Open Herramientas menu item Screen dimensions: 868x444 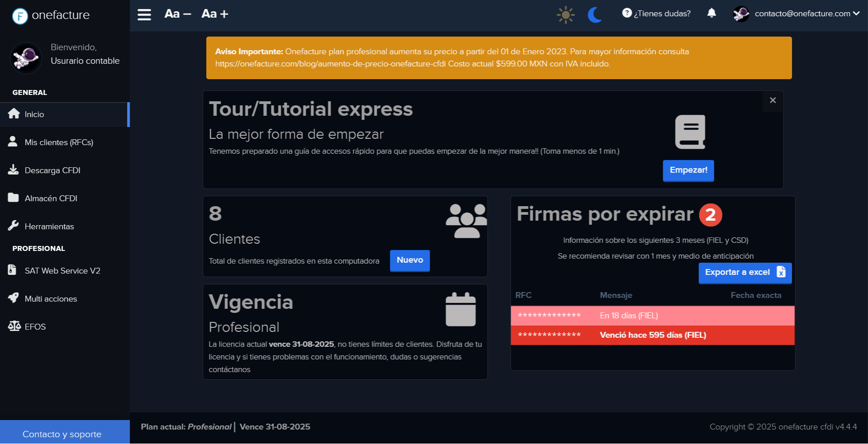65,227
